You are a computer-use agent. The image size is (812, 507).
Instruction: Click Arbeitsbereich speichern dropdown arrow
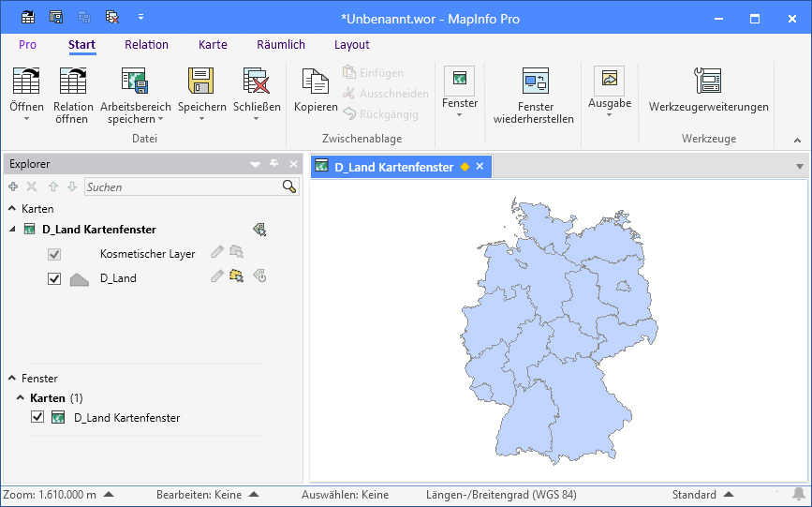pyautogui.click(x=160, y=119)
